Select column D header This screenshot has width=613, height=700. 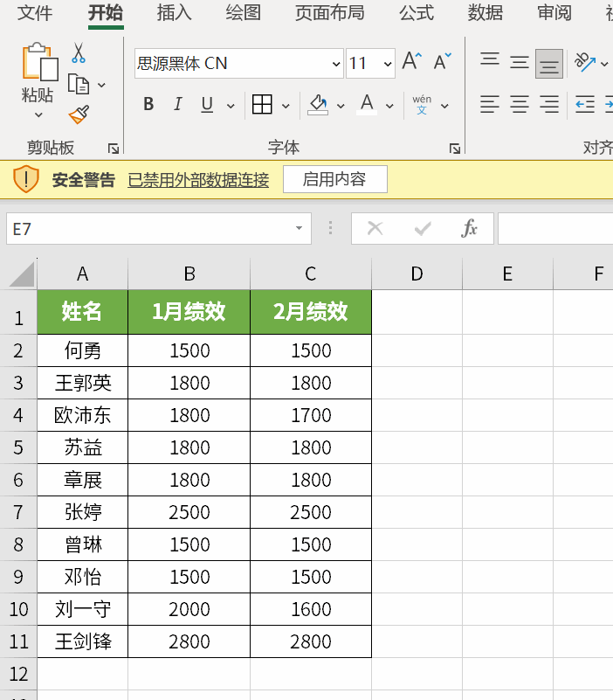pyautogui.click(x=417, y=274)
